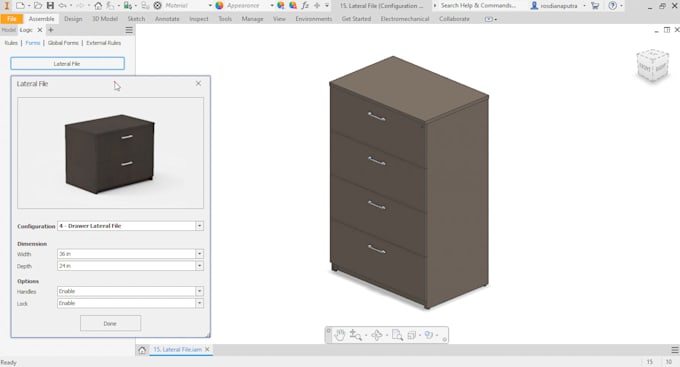680x367 pixels.
Task: Open the Collaborate ribbon tab
Action: [454, 19]
